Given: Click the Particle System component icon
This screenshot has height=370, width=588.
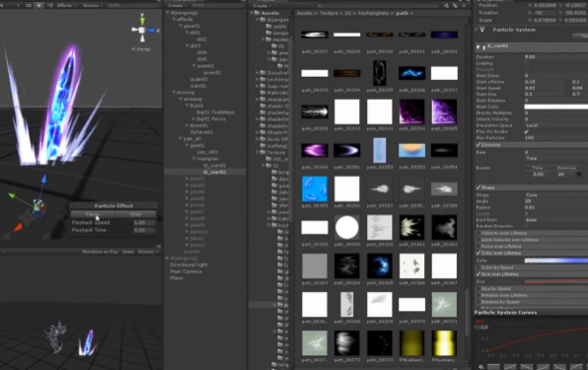Looking at the screenshot, I should click(x=481, y=30).
